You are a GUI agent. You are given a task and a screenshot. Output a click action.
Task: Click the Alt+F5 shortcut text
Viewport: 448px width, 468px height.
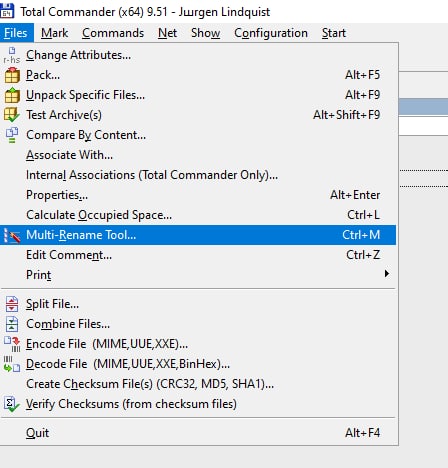pos(362,75)
